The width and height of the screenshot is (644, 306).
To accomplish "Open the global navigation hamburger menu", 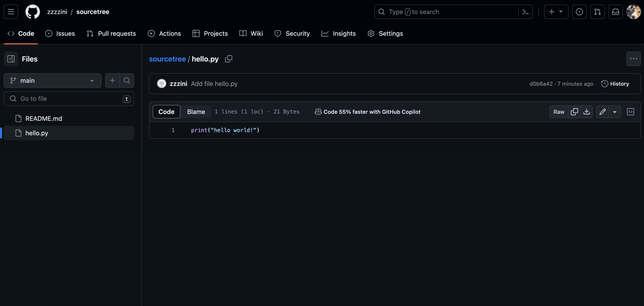I will click(11, 12).
